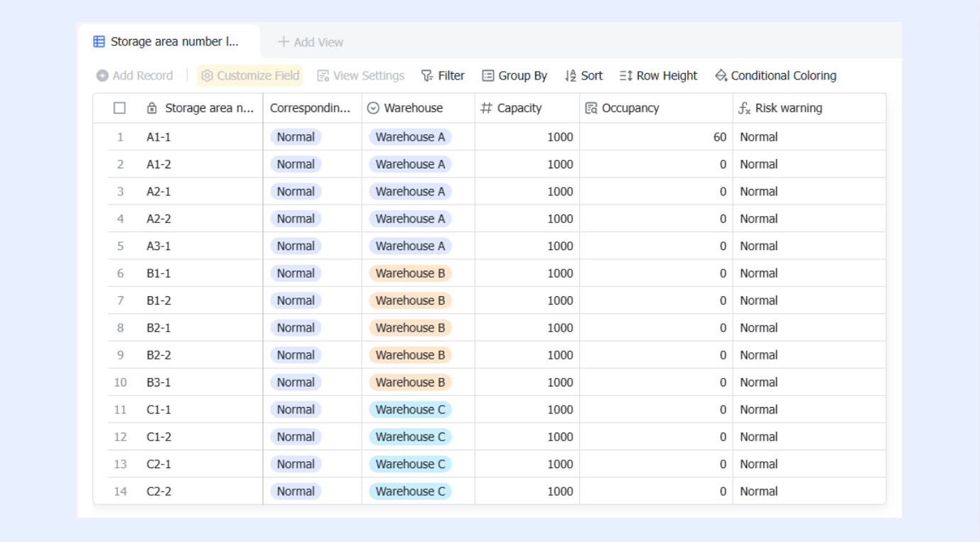
Task: Click the Conditional Coloring paint icon
Action: (721, 75)
